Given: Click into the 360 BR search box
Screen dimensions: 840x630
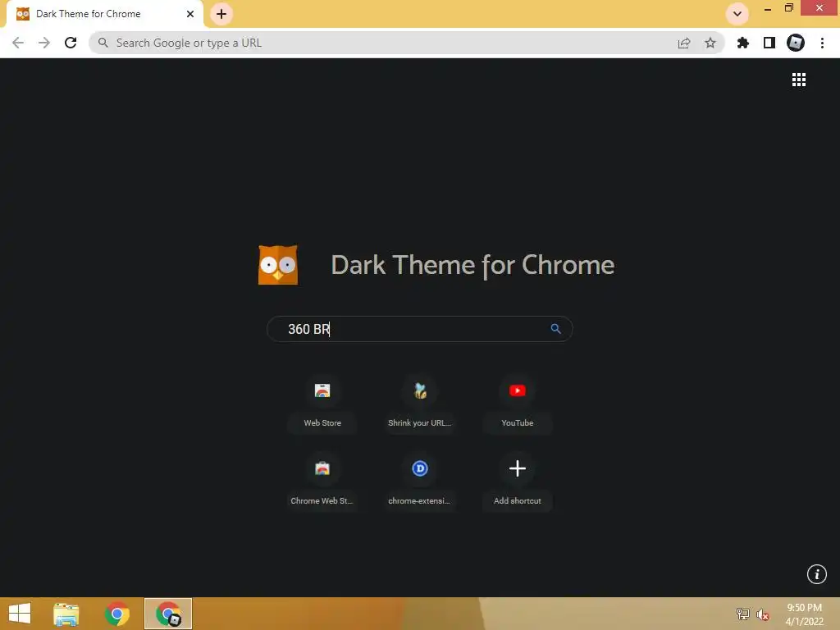Looking at the screenshot, I should [x=419, y=329].
